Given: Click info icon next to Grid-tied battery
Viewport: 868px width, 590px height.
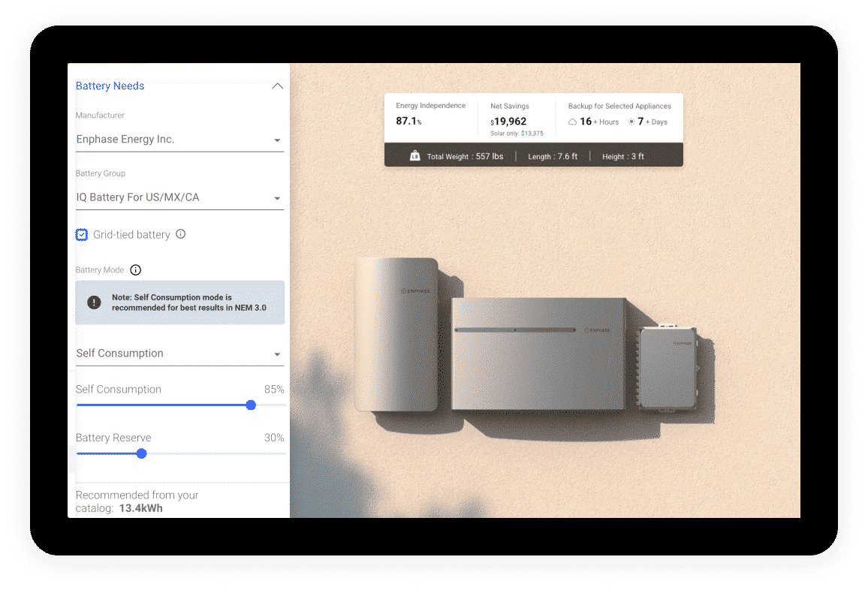Looking at the screenshot, I should point(180,234).
